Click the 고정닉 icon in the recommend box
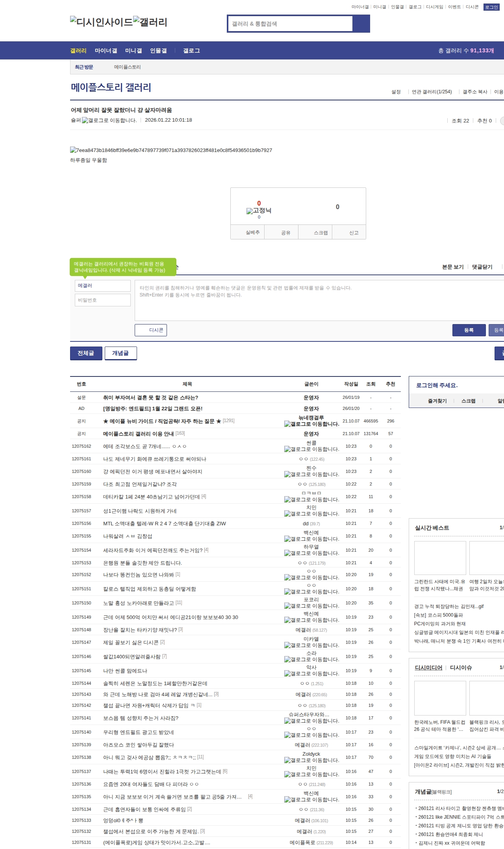504x849 pixels. coord(259,211)
